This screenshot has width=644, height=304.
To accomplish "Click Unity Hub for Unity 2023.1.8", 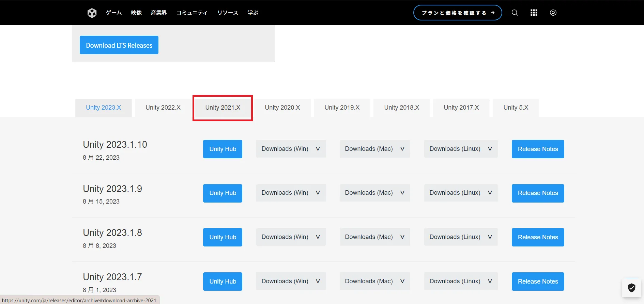I will [x=223, y=237].
